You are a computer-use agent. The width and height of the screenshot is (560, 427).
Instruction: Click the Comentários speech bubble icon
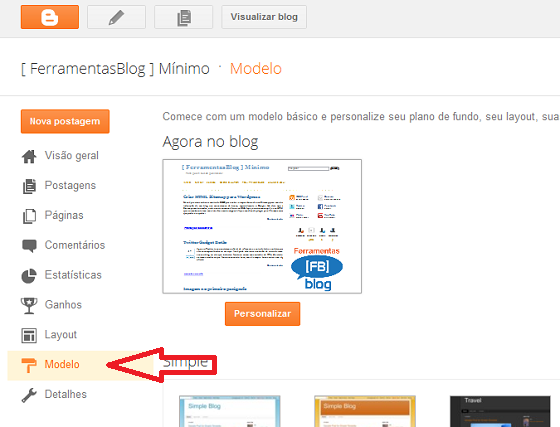tap(29, 246)
